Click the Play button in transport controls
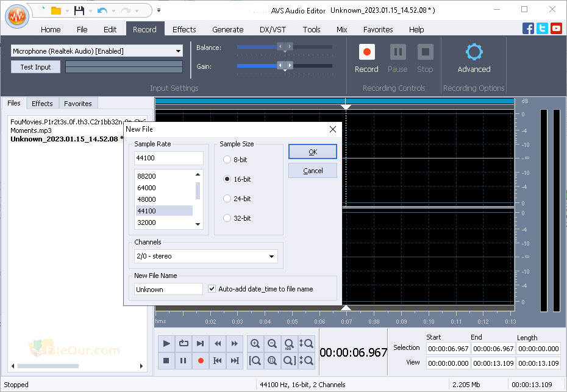The image size is (567, 392). point(166,343)
